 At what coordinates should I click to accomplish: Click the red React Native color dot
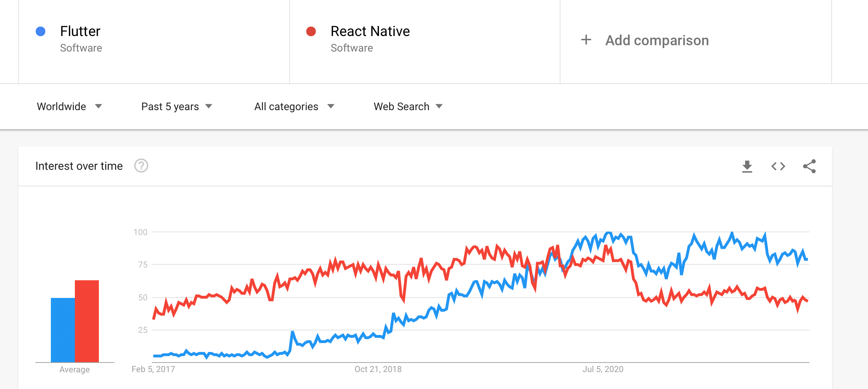pyautogui.click(x=311, y=31)
